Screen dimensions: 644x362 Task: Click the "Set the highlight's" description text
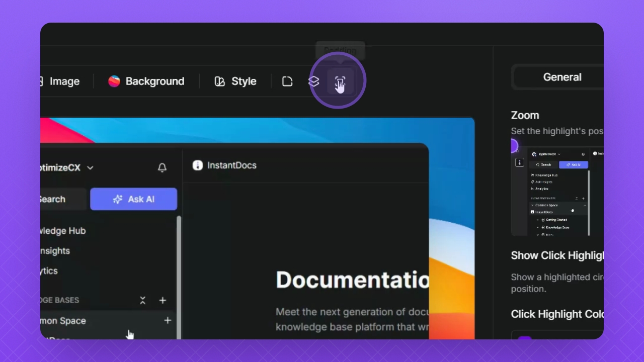click(557, 131)
